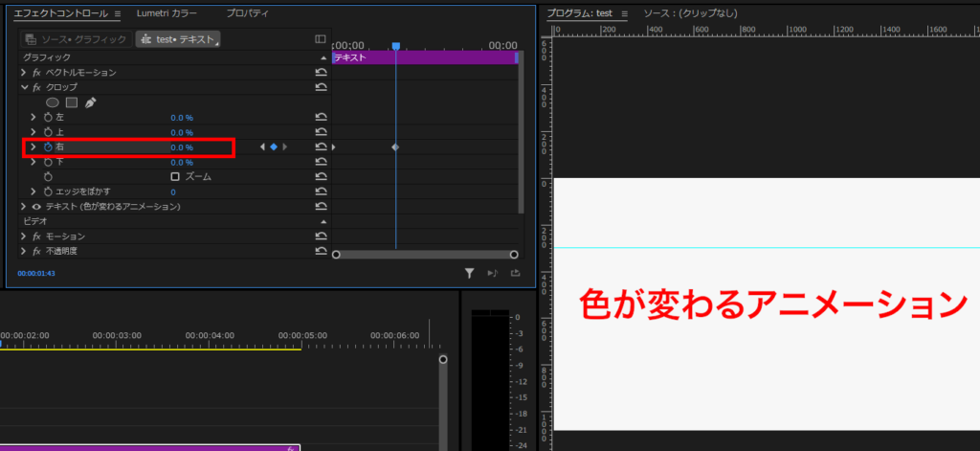Enable the ズーム checkbox
This screenshot has width=980, height=451.
175,177
